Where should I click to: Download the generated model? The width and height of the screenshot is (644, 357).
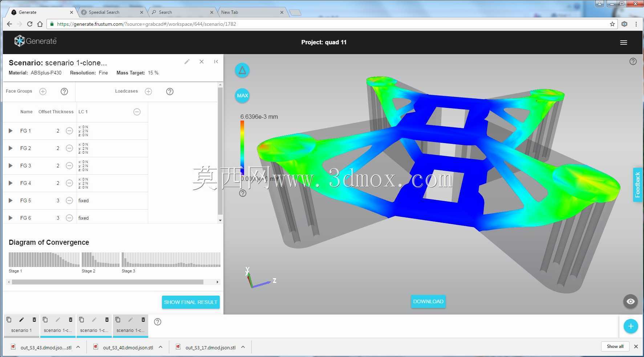(428, 301)
